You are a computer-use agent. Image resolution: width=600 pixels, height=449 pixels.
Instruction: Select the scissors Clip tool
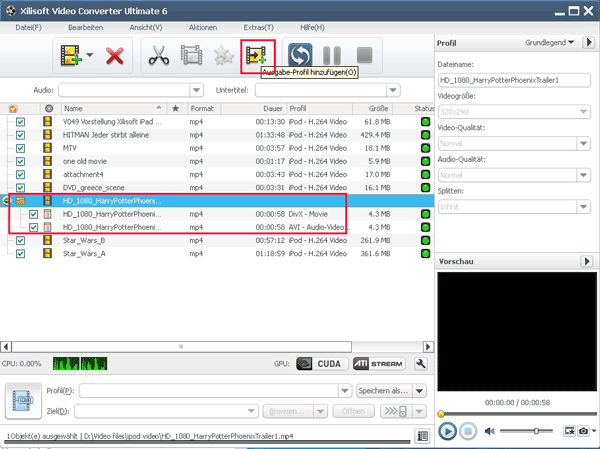click(159, 56)
